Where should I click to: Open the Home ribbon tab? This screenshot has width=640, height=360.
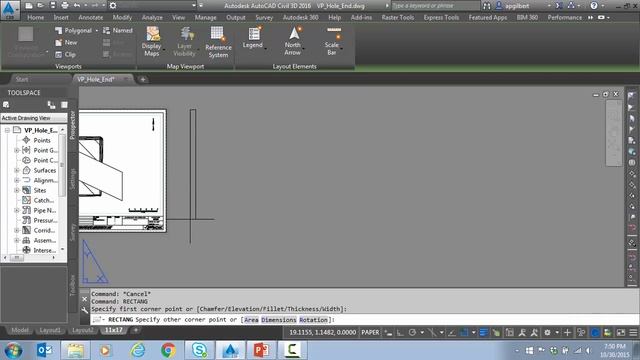(36, 18)
